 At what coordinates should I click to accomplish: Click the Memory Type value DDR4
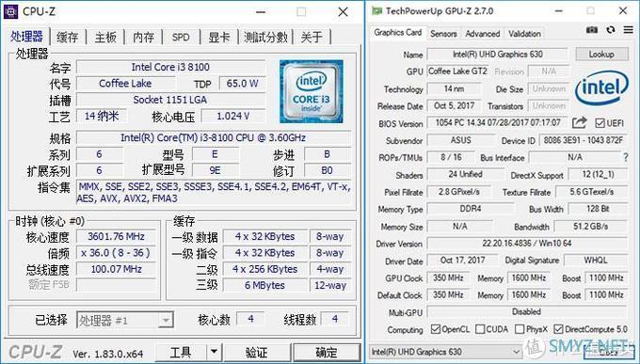471,209
